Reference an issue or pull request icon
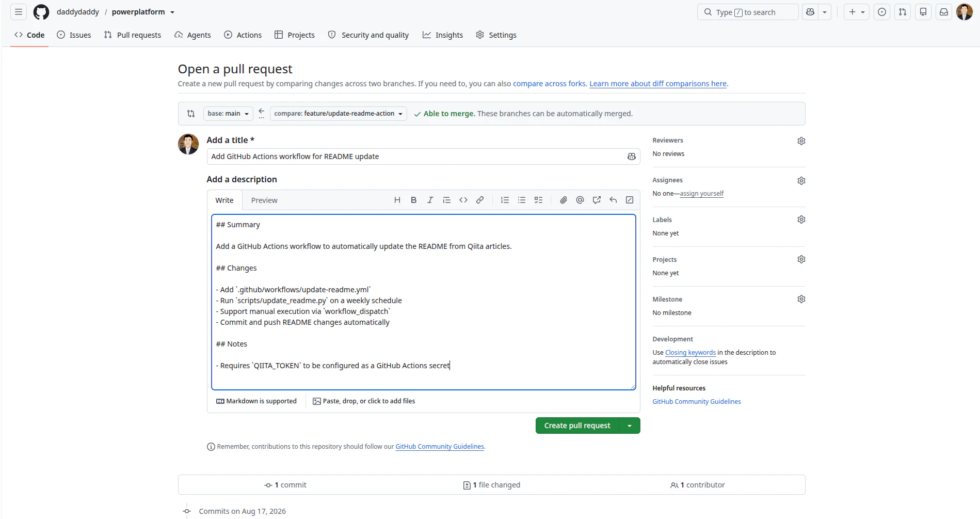This screenshot has height=519, width=980. click(597, 200)
